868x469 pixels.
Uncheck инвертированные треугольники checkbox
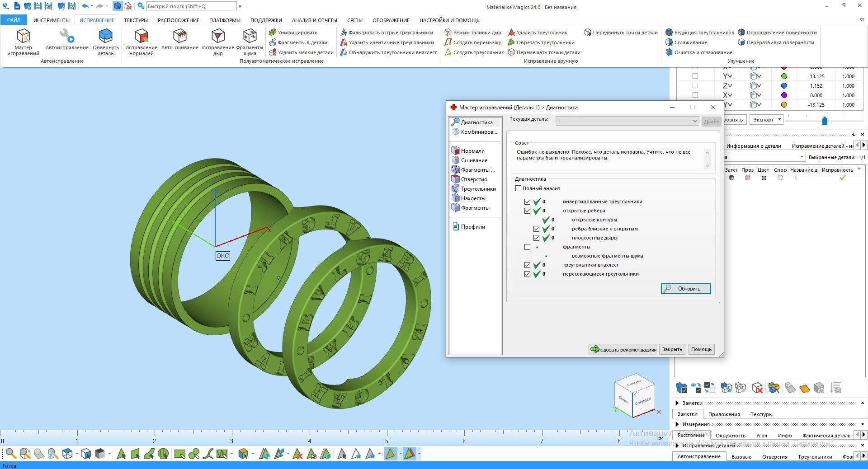tap(527, 202)
